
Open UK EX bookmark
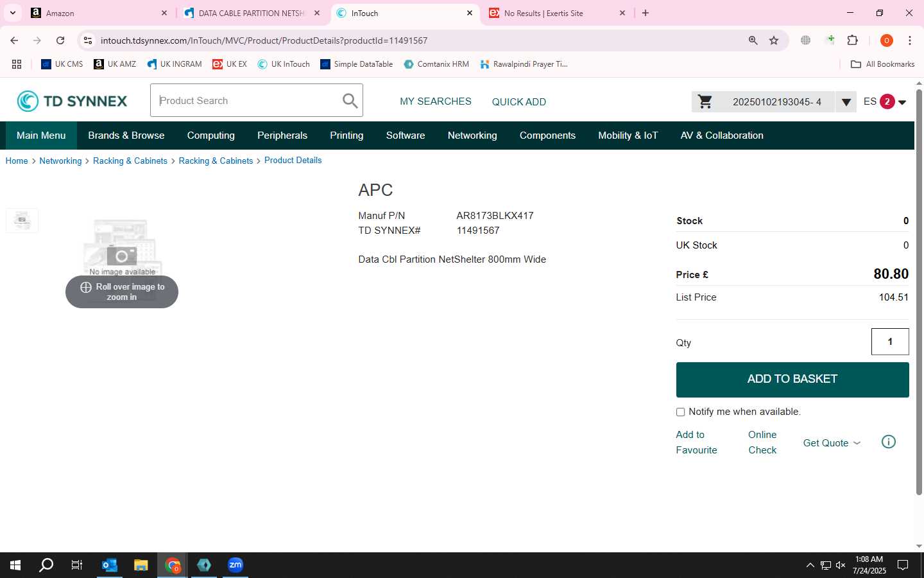230,64
